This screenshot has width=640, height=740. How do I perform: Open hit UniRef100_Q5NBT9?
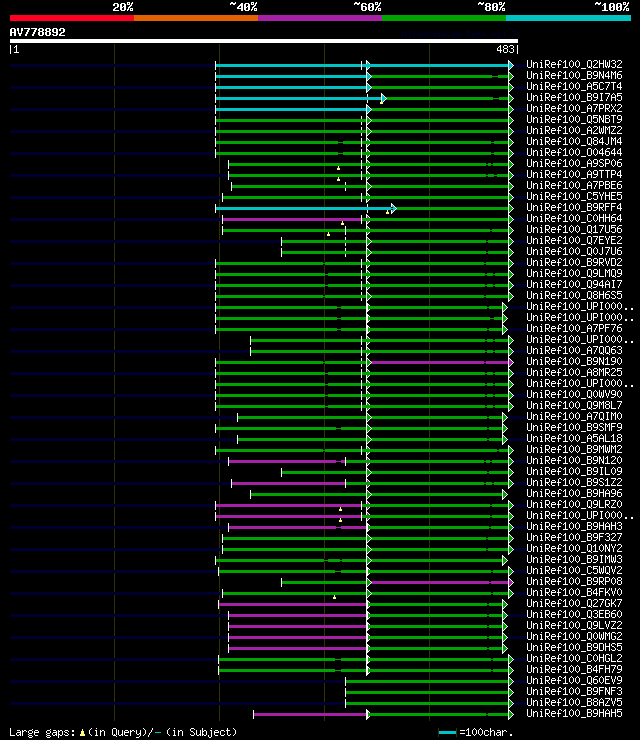(574, 119)
